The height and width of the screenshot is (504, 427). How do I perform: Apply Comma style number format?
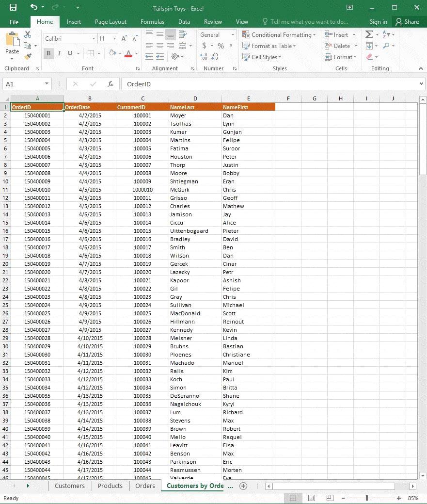231,46
